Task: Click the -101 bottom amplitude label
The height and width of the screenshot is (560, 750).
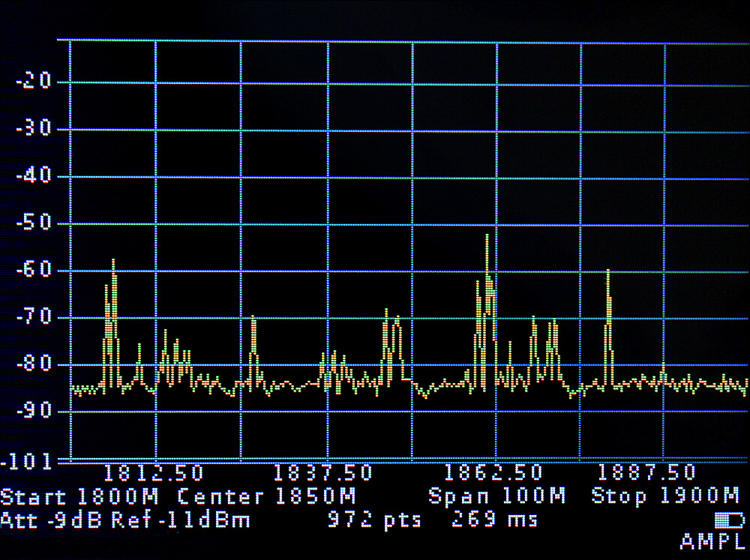Action: (26, 462)
